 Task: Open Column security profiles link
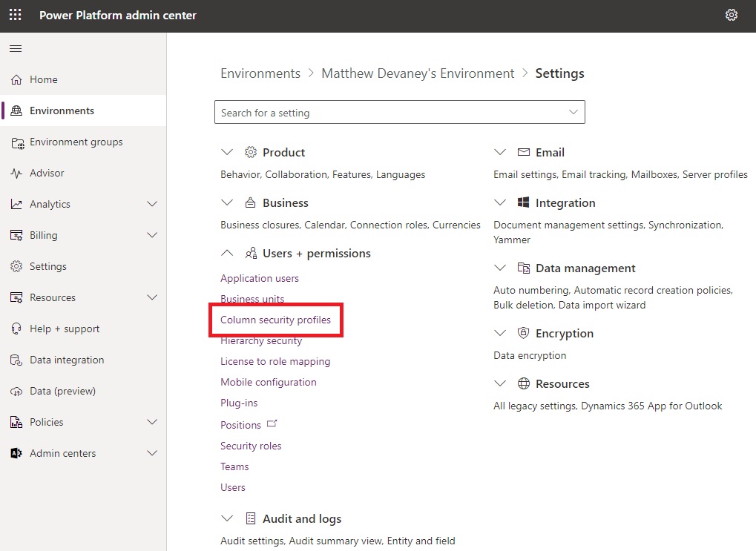click(275, 320)
